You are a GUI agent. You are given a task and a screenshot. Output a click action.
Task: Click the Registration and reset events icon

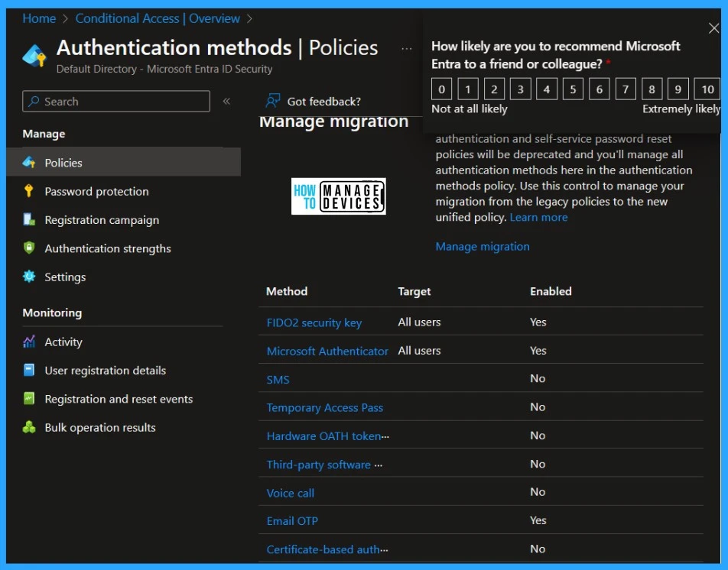tap(29, 398)
